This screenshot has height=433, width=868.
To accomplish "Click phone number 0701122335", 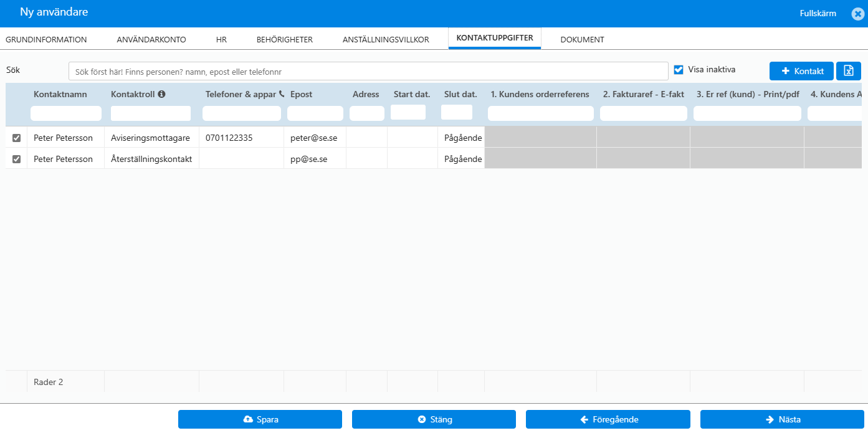I will (x=229, y=138).
